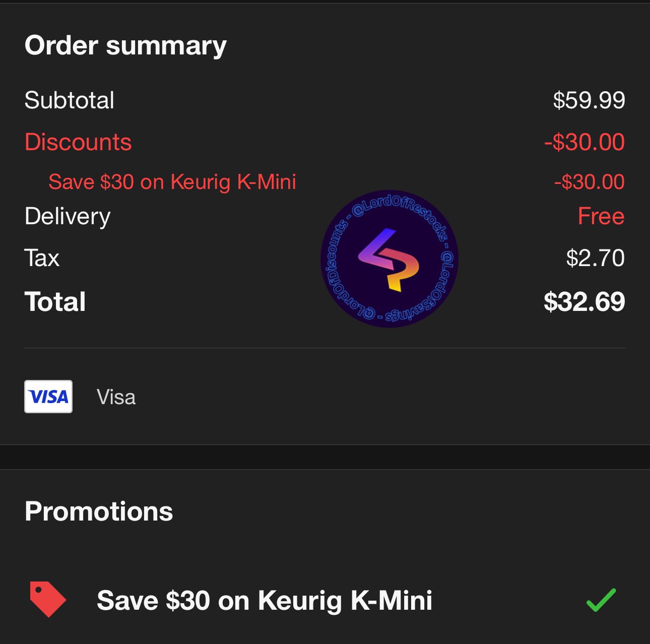Tap the bold $32.69 total amount
The image size is (650, 644).
584,302
